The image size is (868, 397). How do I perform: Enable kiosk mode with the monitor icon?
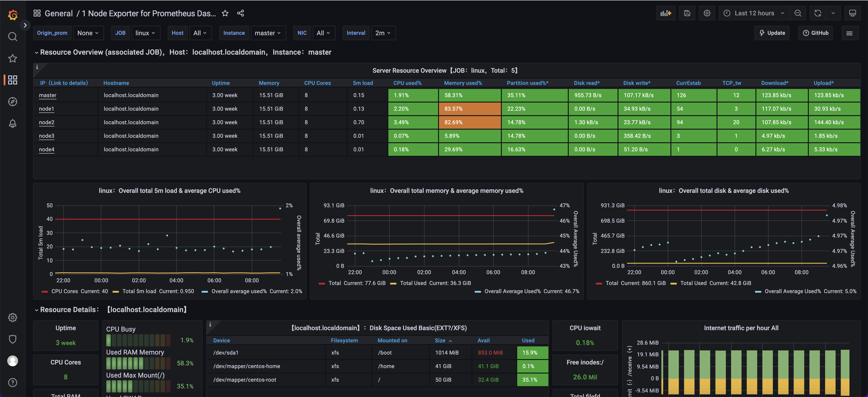(x=853, y=13)
